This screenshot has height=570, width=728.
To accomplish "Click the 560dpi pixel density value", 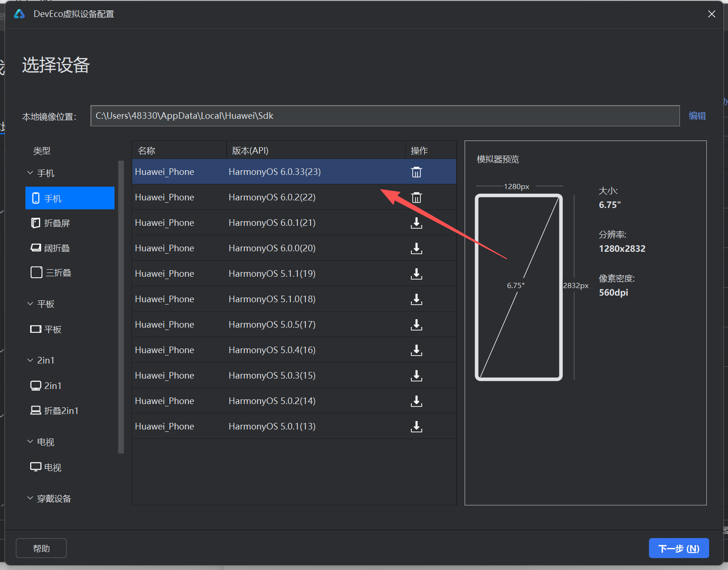I will [613, 292].
